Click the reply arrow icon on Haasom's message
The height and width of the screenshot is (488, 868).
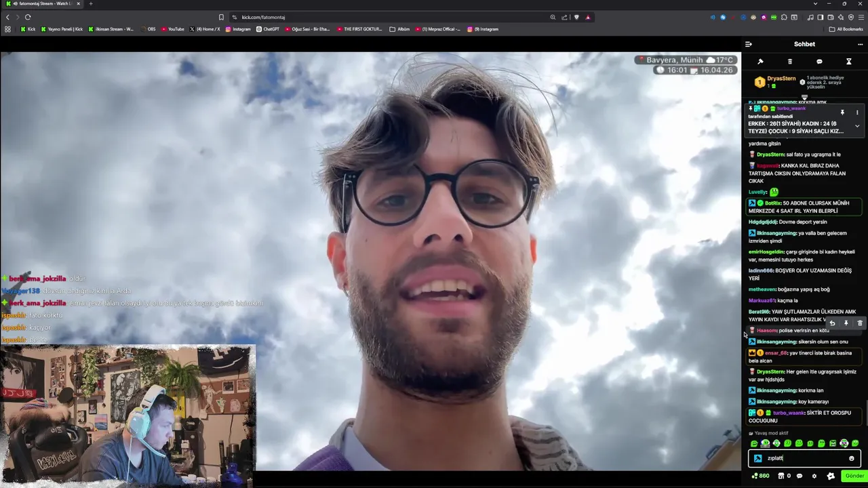pos(832,324)
